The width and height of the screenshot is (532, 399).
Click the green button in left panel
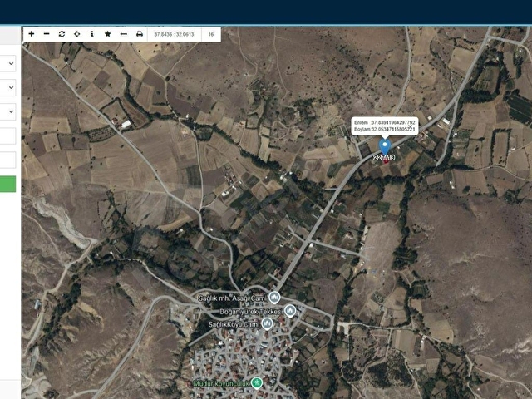click(x=7, y=184)
